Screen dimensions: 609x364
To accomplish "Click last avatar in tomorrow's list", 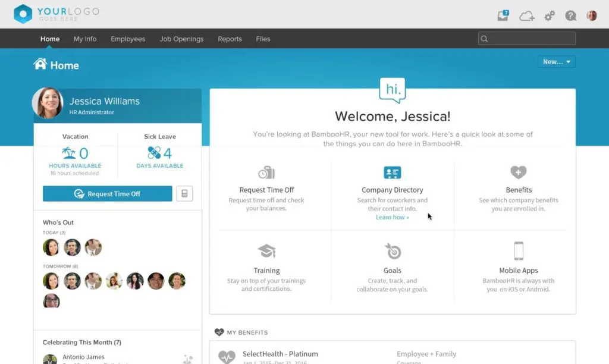I will click(x=51, y=301).
